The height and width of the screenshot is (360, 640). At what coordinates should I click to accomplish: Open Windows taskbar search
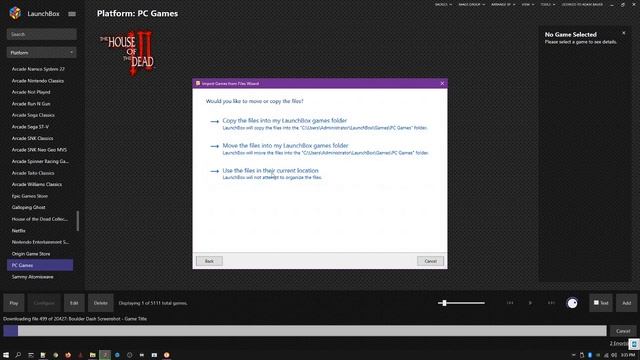pyautogui.click(x=18, y=355)
